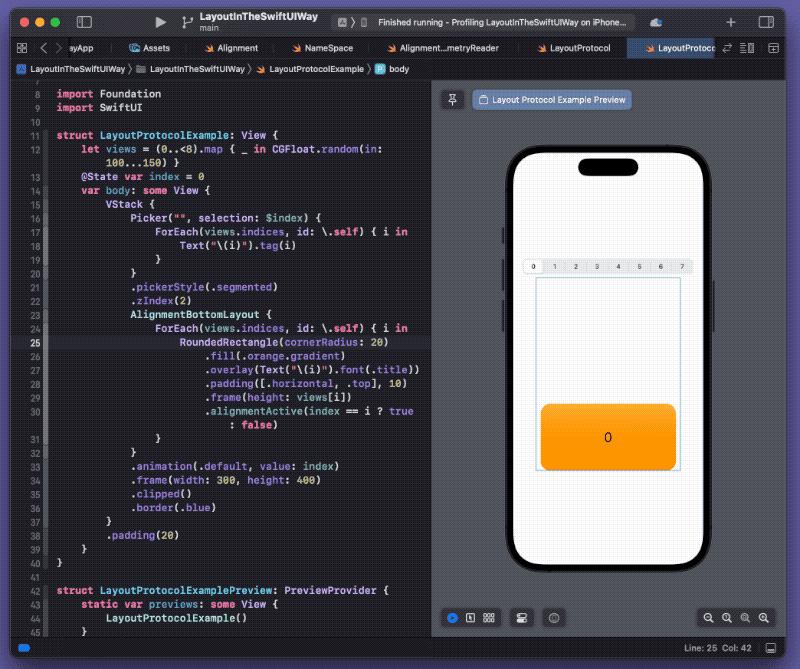Screen dimensions: 800x669
Task: Add an editor on the right
Action: pyautogui.click(x=773, y=48)
